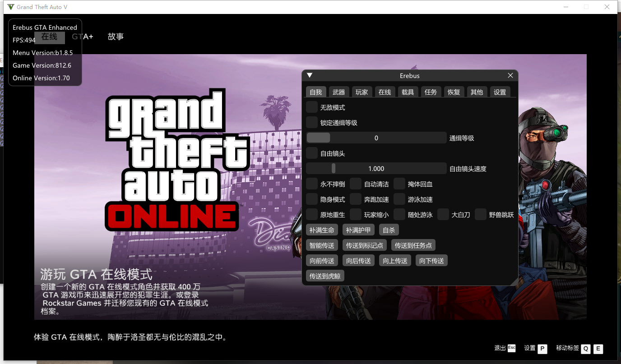Click 传送到标记点 button
The height and width of the screenshot is (364, 621).
click(x=364, y=245)
